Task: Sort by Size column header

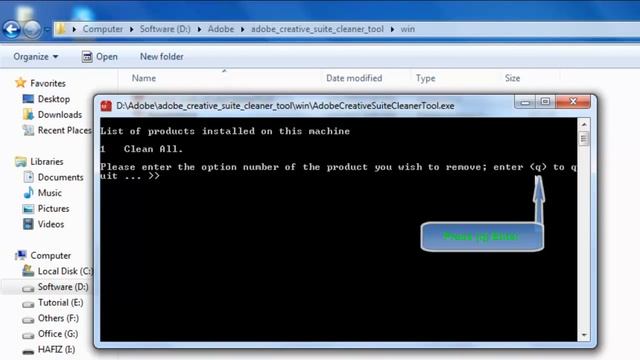Action: 512,78
